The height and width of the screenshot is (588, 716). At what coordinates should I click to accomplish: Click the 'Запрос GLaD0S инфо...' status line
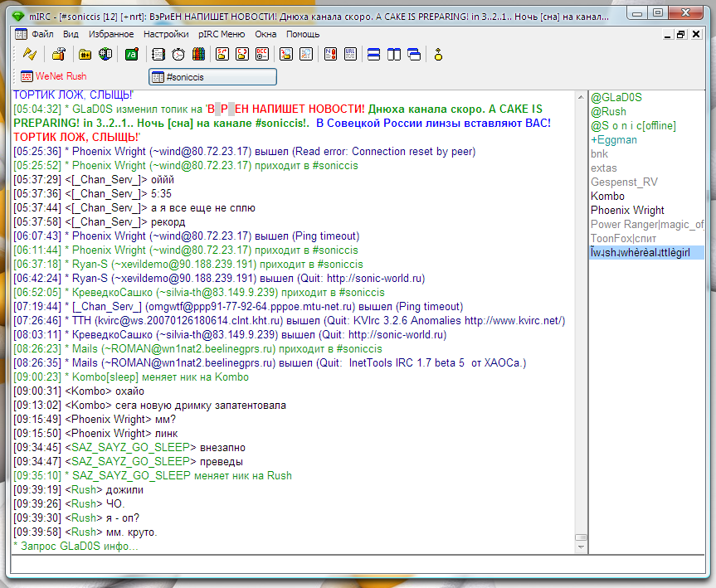pyautogui.click(x=75, y=546)
